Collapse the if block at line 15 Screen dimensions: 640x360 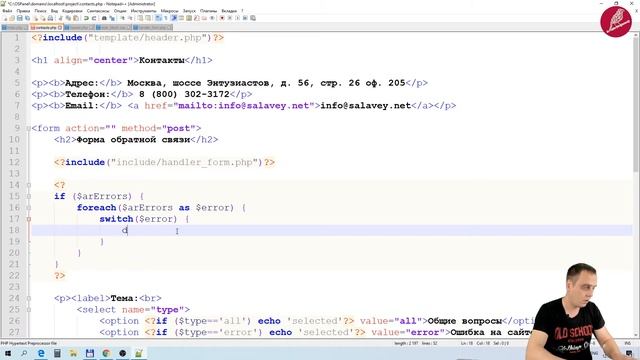(x=29, y=196)
